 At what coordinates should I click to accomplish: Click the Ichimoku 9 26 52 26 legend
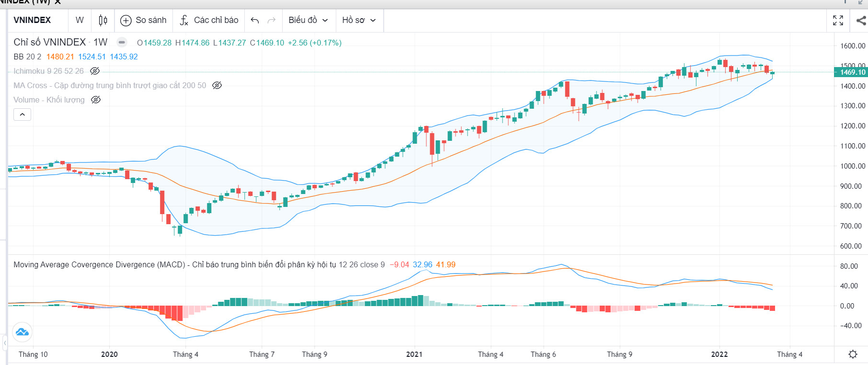(x=48, y=71)
